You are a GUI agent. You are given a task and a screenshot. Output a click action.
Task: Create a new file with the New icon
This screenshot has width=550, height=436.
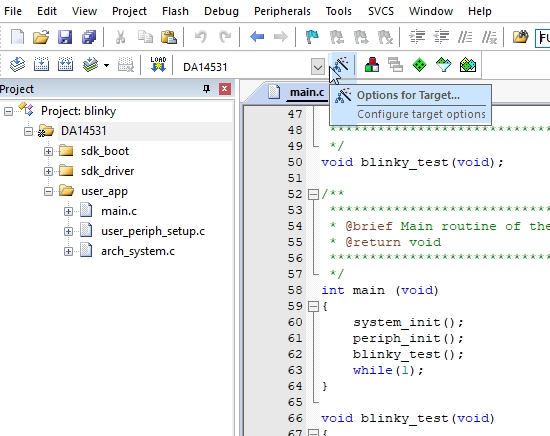pyautogui.click(x=17, y=36)
